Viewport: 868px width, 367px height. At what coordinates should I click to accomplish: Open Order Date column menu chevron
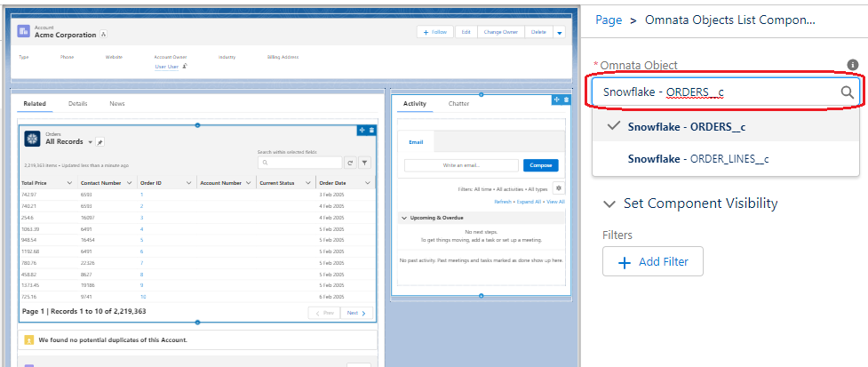click(368, 183)
